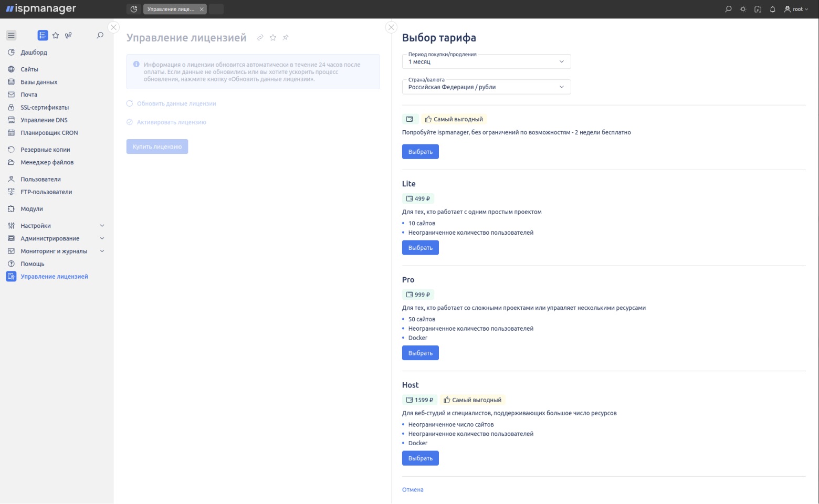Expand the Настройки menu group
The height and width of the screenshot is (504, 819).
(102, 225)
